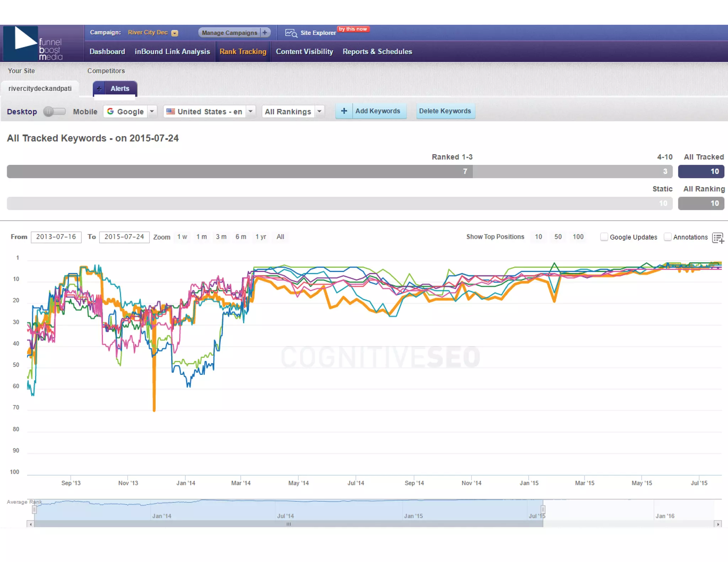728x562 pixels.
Task: Open Site Explorer via its chart icon
Action: point(291,33)
